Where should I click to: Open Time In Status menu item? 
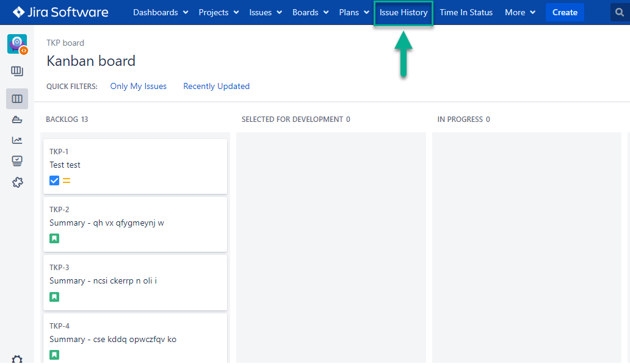point(466,12)
